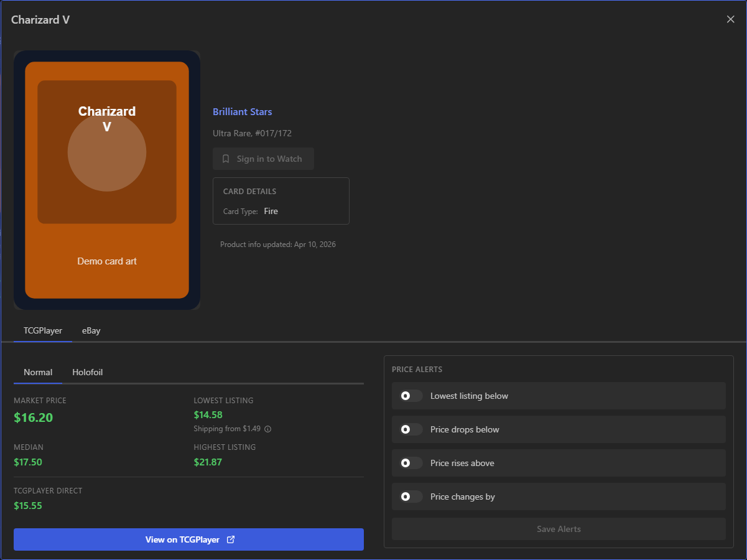Select the Holofoil variant tab
Screen dimensions: 747x560
coord(88,372)
